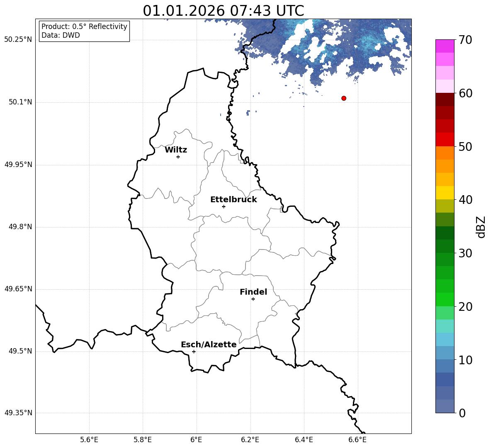Click the 49.35°N latitude label
This screenshot has height=448, width=491.
(x=18, y=413)
